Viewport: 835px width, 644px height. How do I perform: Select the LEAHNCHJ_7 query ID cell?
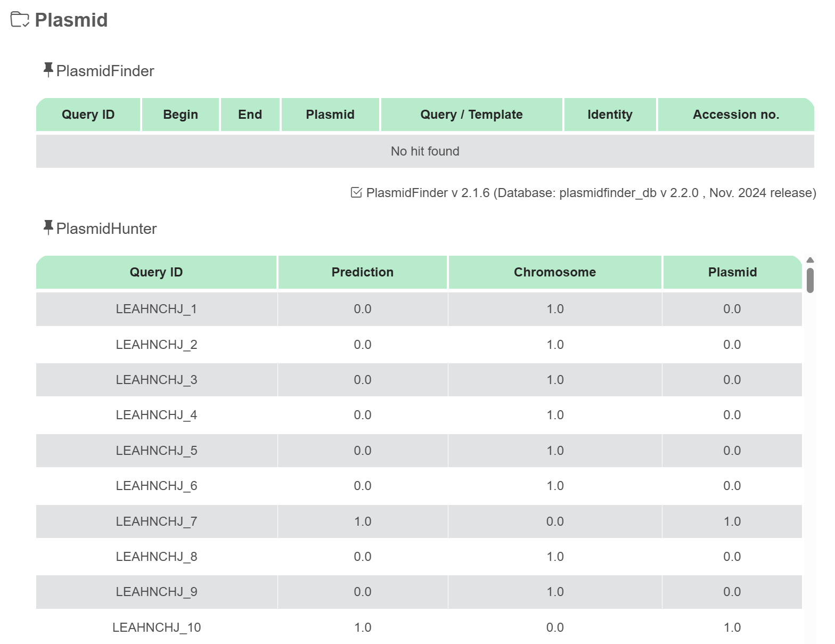coord(157,521)
